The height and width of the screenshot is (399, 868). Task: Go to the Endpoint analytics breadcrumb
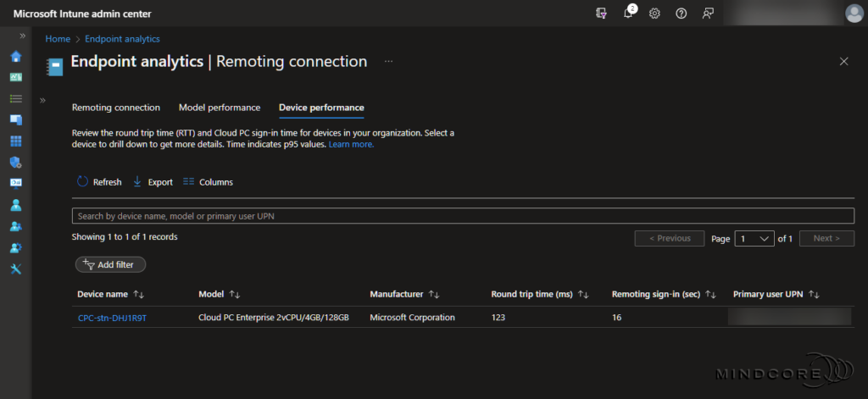tap(122, 39)
